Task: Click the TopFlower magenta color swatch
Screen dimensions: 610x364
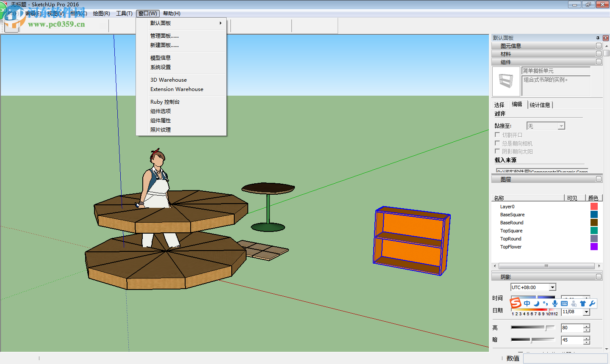Action: tap(594, 246)
